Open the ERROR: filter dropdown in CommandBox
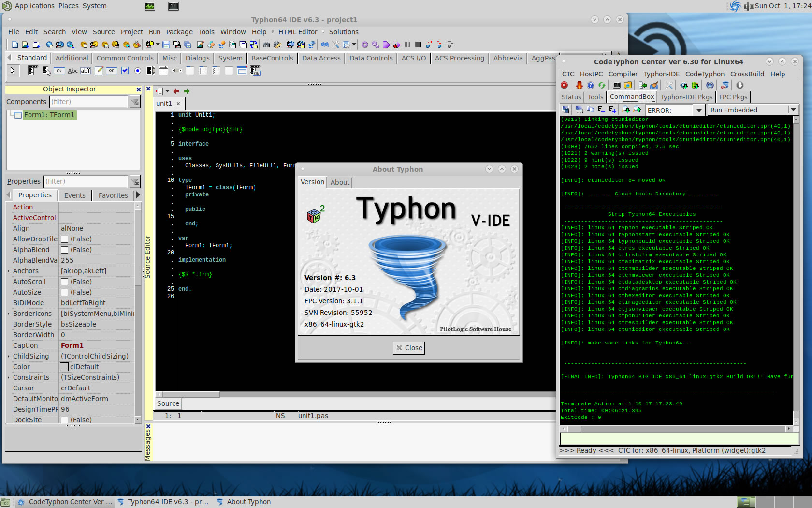812x508 pixels. (699, 110)
